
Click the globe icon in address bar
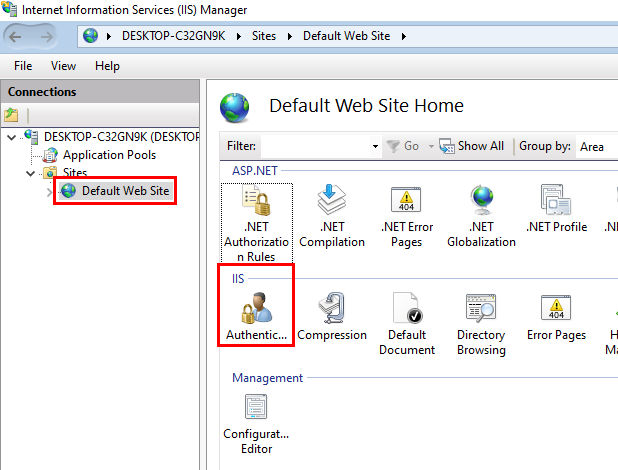(90, 36)
